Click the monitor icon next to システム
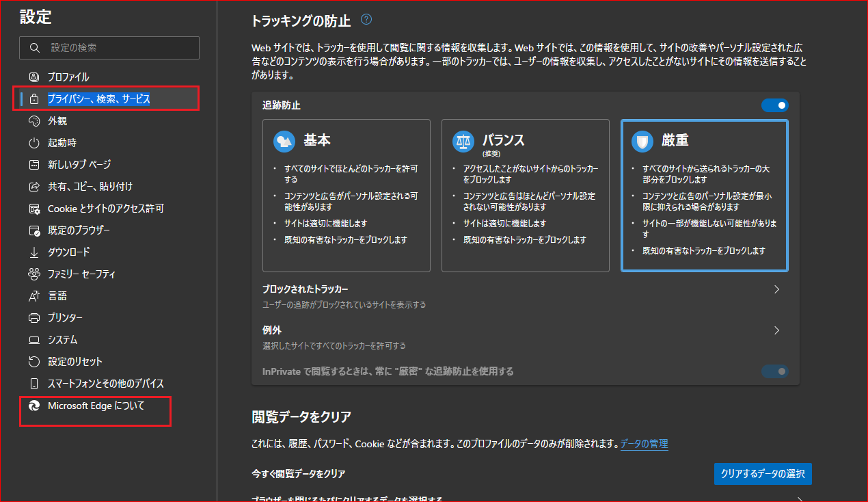 33,339
